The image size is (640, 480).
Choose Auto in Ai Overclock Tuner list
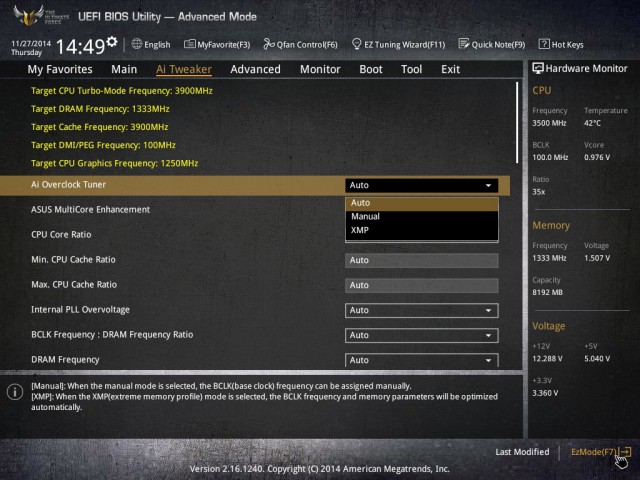click(422, 203)
